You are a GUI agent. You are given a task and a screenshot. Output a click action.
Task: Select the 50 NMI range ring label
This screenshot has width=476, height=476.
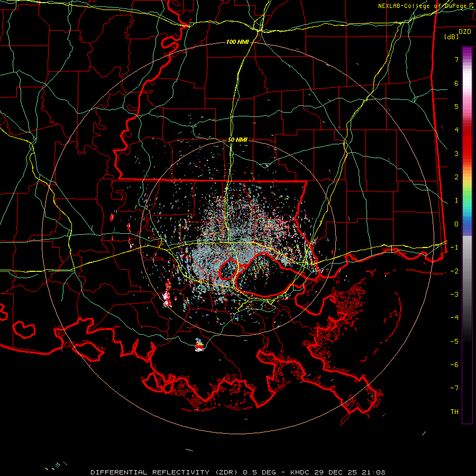point(237,140)
